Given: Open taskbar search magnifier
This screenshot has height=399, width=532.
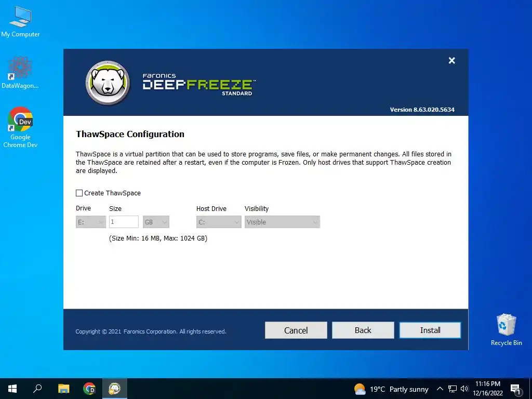Looking at the screenshot, I should 37,389.
